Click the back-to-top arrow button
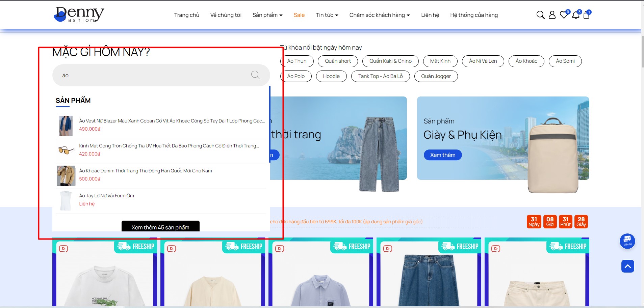Screen dimensions: 644x308 pyautogui.click(x=628, y=266)
